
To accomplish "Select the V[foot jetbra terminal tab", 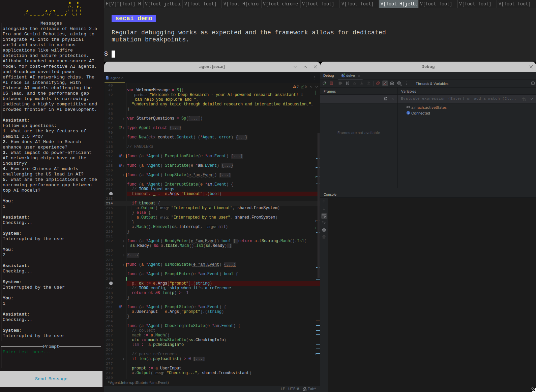I will click(163, 4).
